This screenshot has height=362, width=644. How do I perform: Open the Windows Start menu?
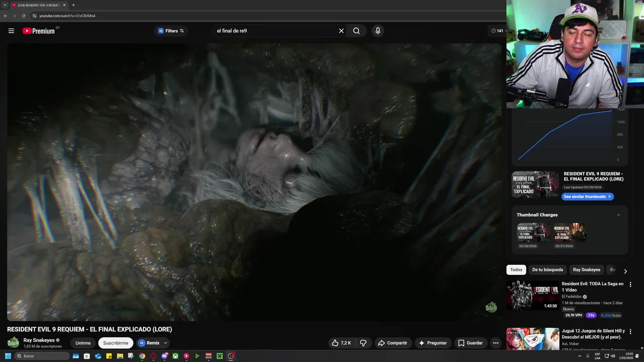point(8,356)
